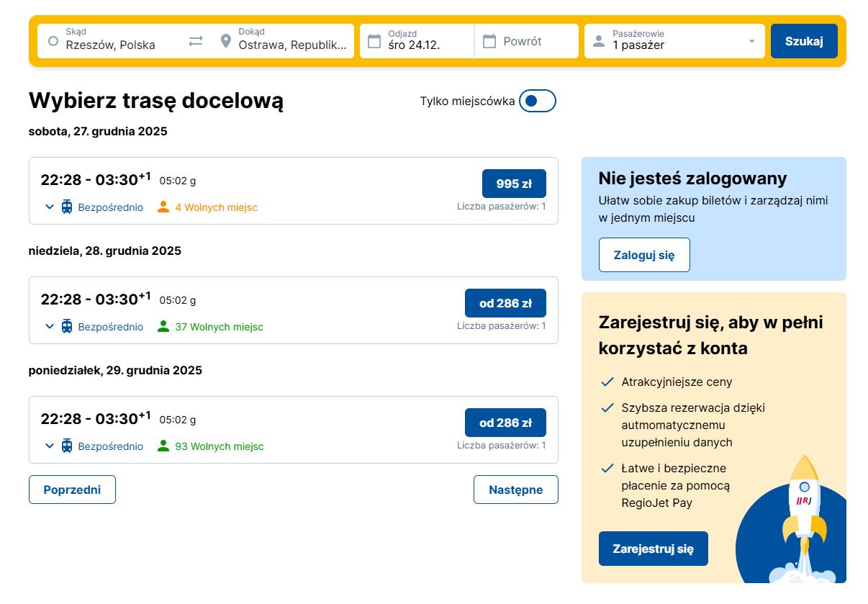The width and height of the screenshot is (868, 604).
Task: Click the checkmark beside Atrakcyjniejsze ceny
Action: (607, 382)
